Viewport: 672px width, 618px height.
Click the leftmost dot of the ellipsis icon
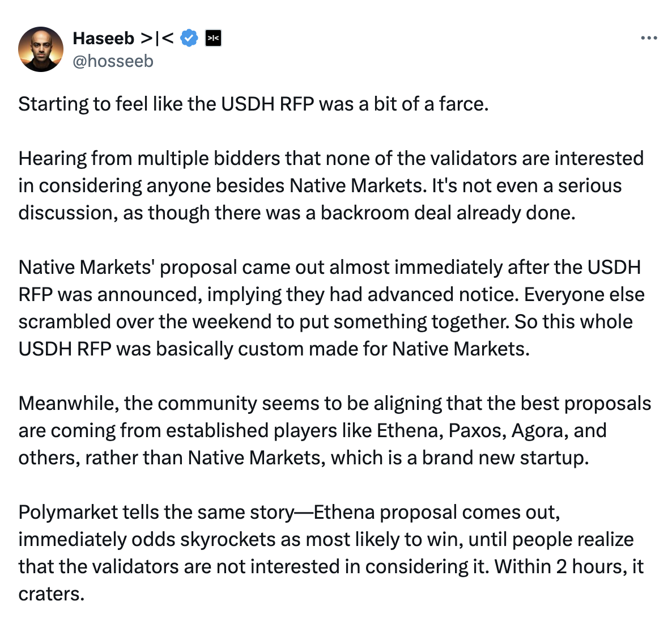click(643, 37)
